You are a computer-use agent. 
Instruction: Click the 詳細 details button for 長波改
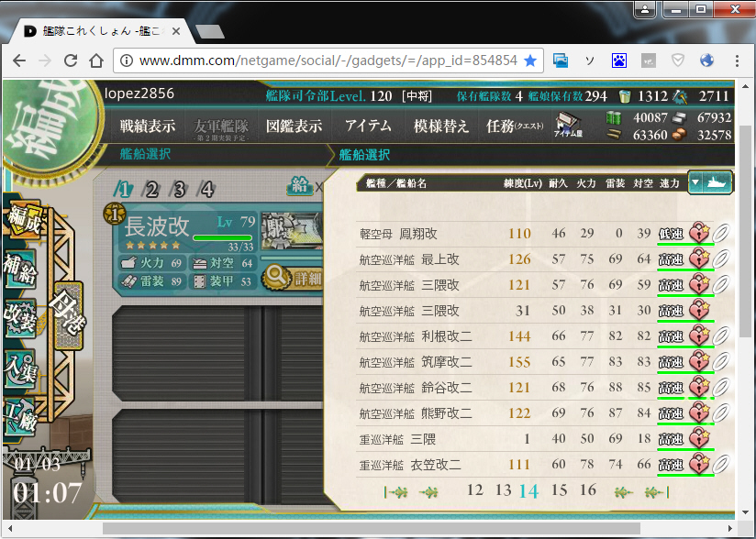coord(294,278)
